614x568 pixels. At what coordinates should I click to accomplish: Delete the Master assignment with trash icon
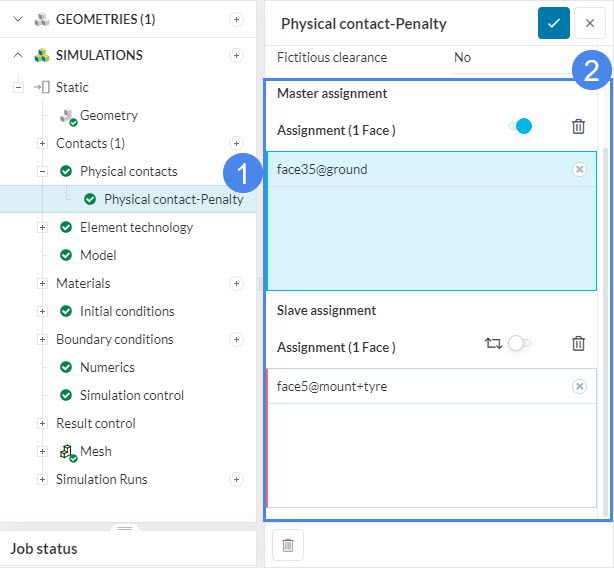tap(578, 126)
